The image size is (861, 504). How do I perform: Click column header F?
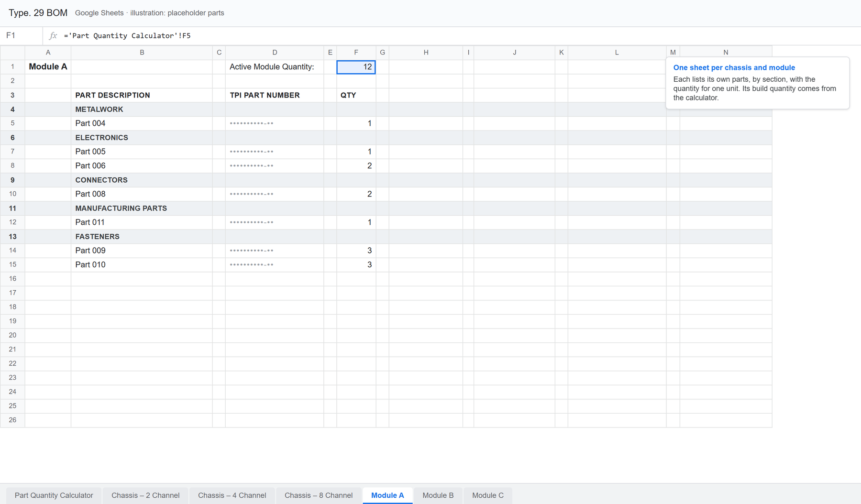point(356,53)
